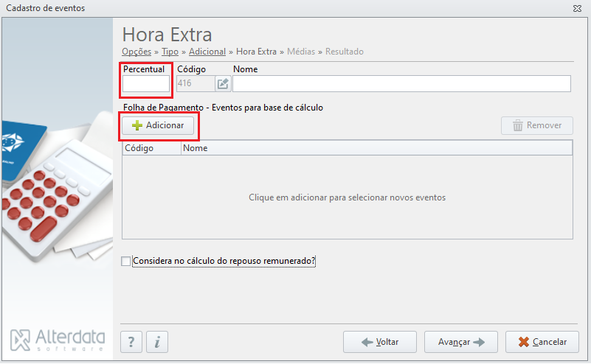Click the Código field showing 416
The width and height of the screenshot is (591, 364).
click(x=196, y=83)
